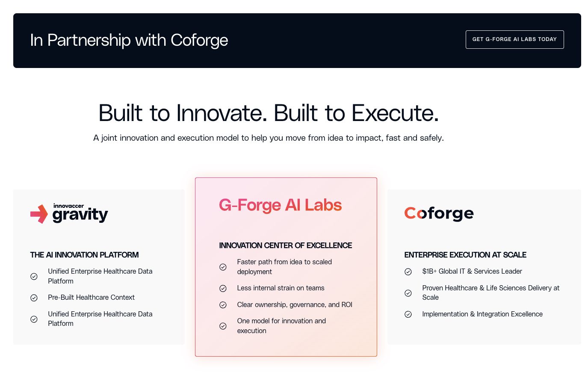The width and height of the screenshot is (588, 381).
Task: Click checkmark beside Faster path to scaled deployment
Action: coord(223,267)
